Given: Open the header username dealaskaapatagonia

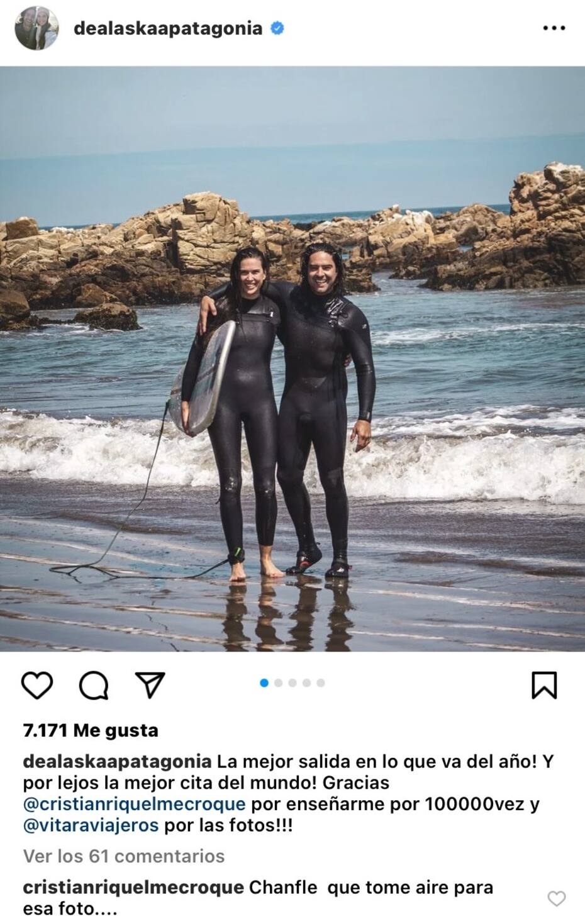Looking at the screenshot, I should click(168, 28).
